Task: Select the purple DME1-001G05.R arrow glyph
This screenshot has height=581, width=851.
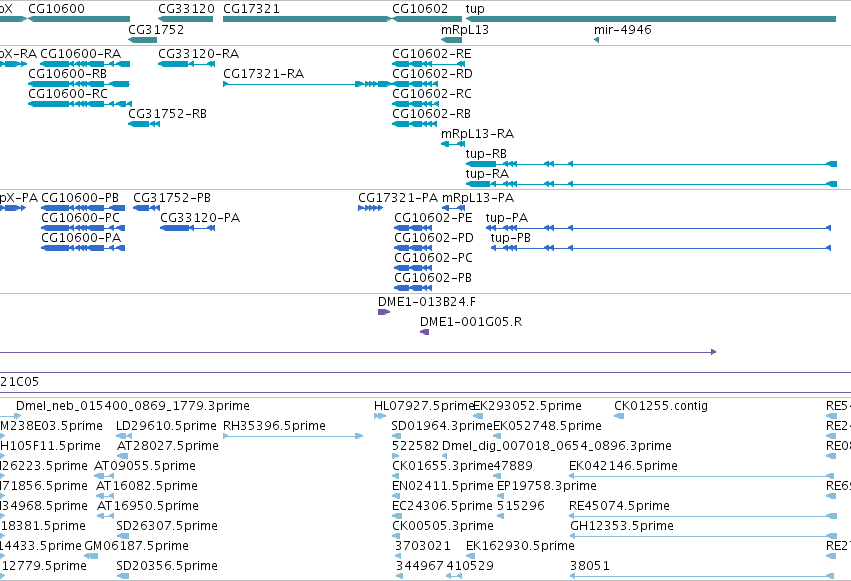Action: (x=424, y=332)
